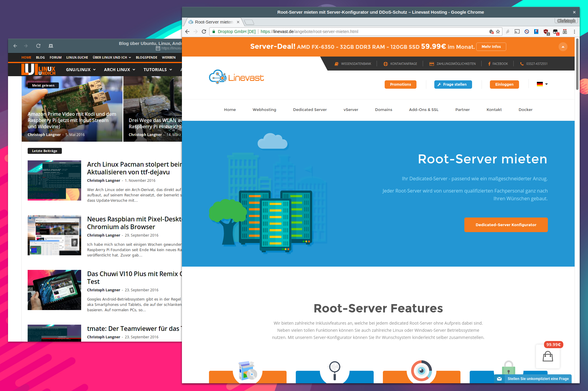Bookmark the page with the star icon

(498, 32)
